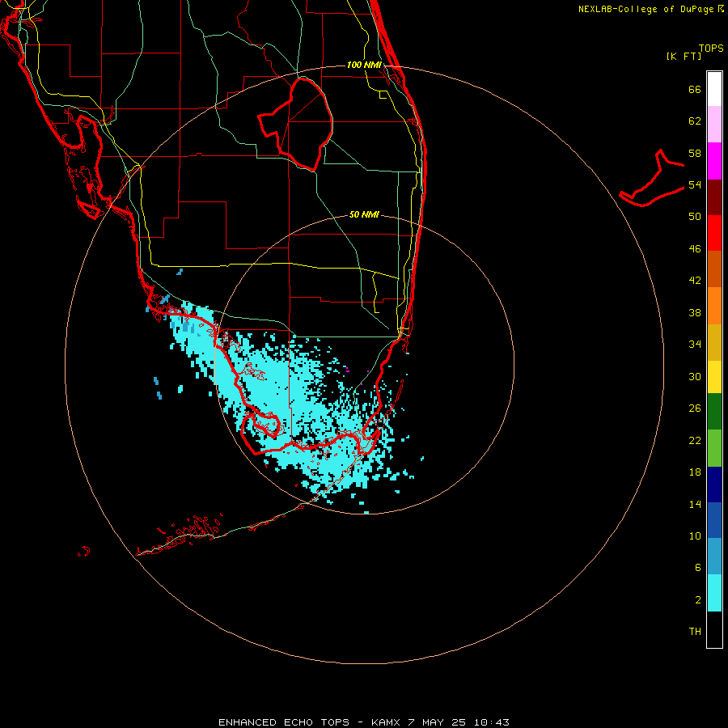Click the light pink legend swatch

coord(714,124)
